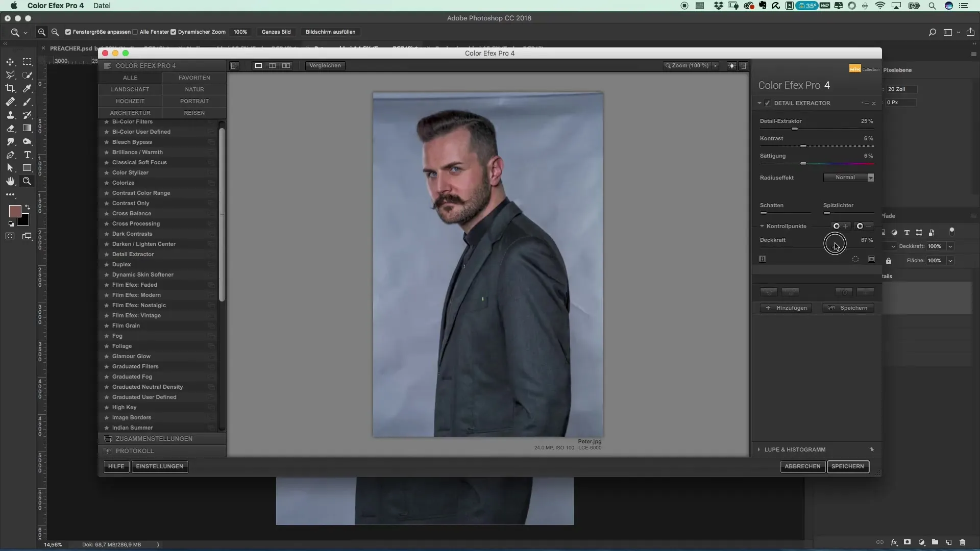Collapse the Kontrollpunkte section
Viewport: 980px width, 551px height.
tap(762, 226)
